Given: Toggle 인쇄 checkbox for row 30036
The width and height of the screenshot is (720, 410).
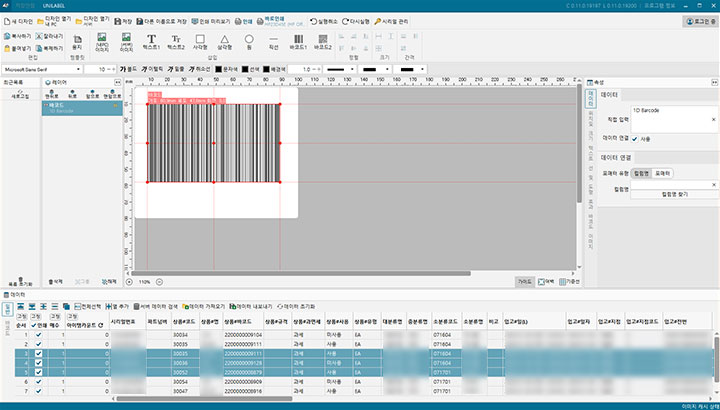Looking at the screenshot, I should coord(39,363).
